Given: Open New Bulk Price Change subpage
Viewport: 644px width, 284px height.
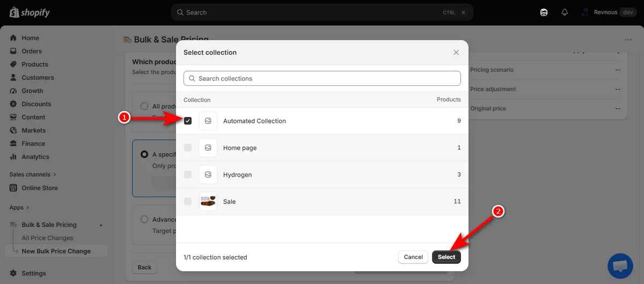Looking at the screenshot, I should tap(56, 251).
